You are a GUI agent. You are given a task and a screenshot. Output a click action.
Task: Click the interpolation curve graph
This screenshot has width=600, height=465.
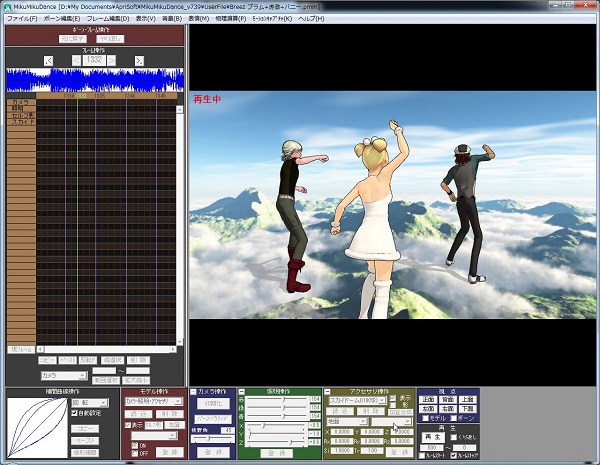(37, 428)
